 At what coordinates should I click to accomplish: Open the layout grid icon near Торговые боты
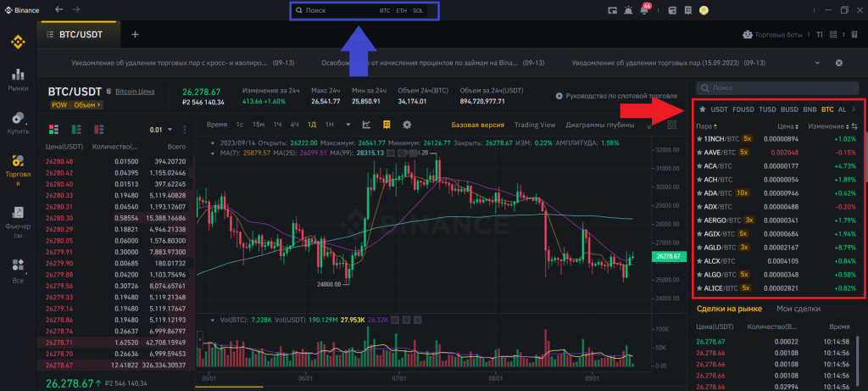tap(833, 34)
